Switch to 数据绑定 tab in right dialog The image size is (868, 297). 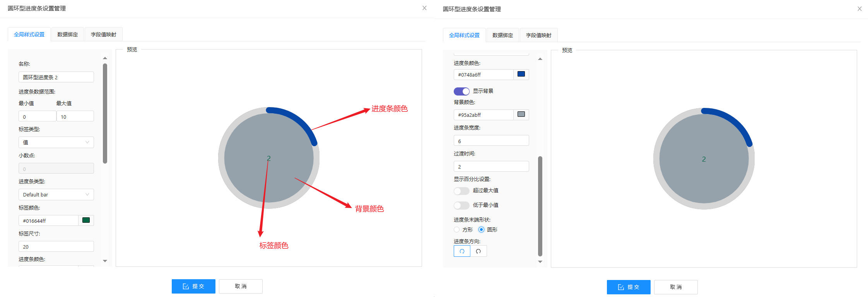coord(503,35)
